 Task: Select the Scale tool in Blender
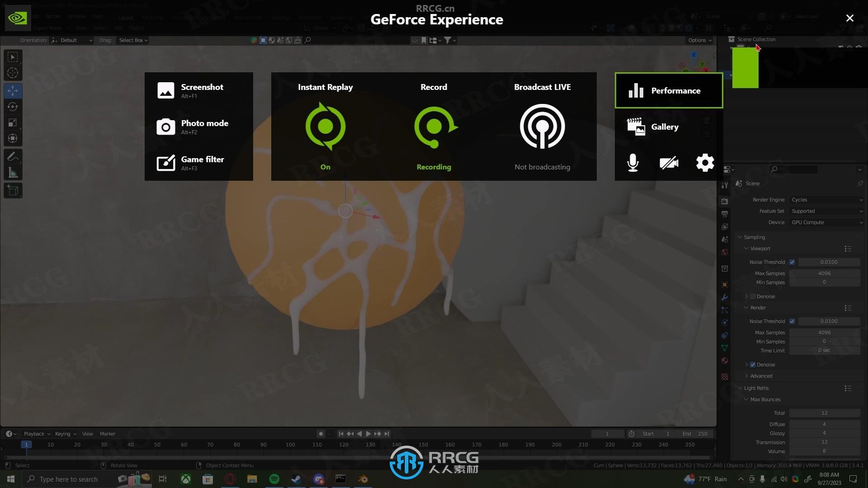point(13,122)
